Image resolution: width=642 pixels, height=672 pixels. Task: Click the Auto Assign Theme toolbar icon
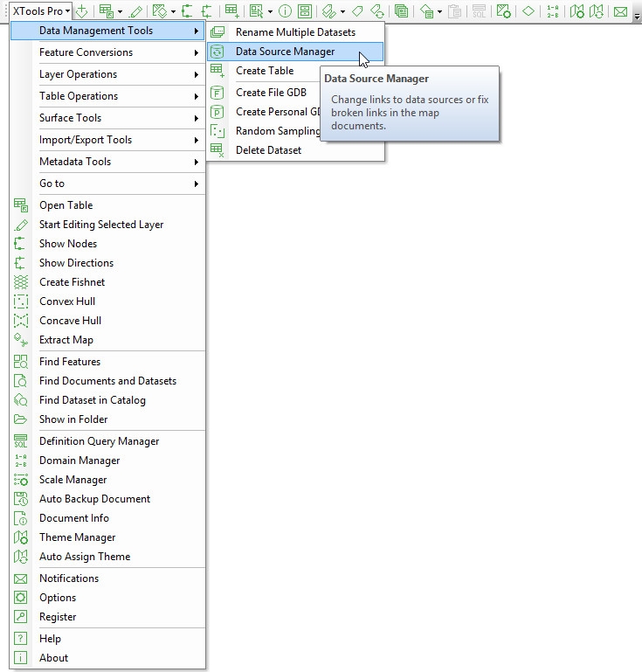597,11
